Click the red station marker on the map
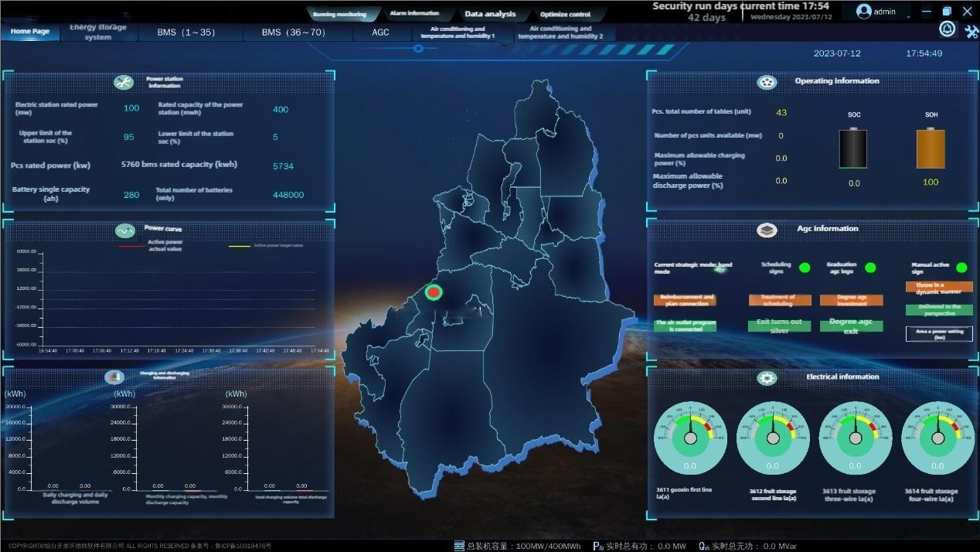 [434, 292]
